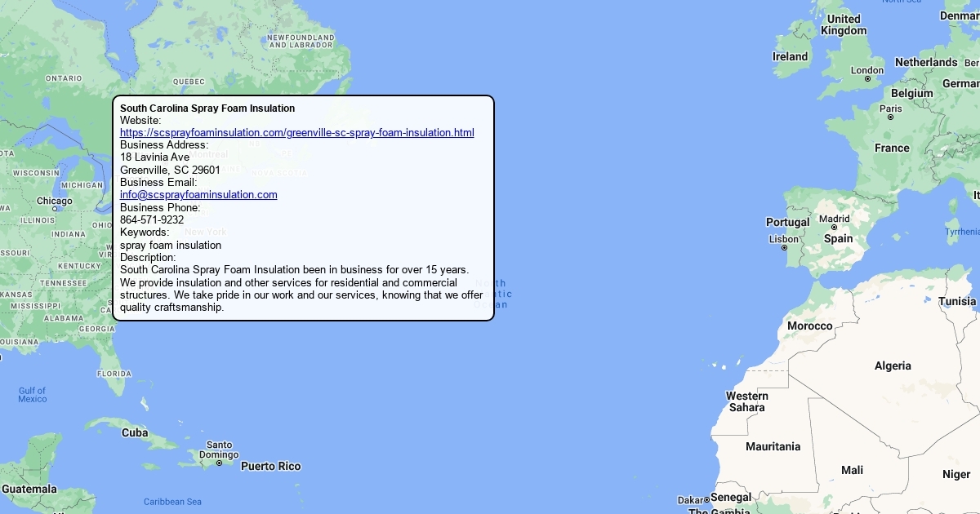Click the phone number 864-571-9232
This screenshot has height=514, width=980.
[x=152, y=220]
